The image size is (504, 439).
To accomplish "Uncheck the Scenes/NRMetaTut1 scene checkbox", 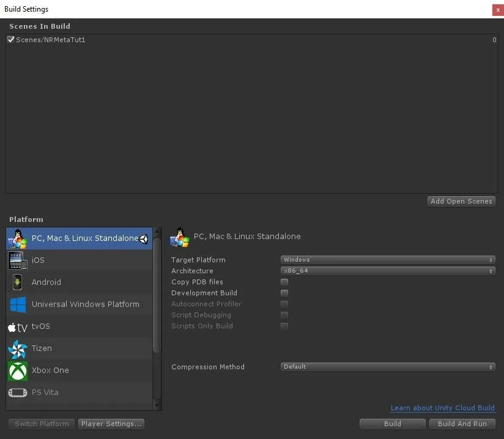I will [10, 40].
